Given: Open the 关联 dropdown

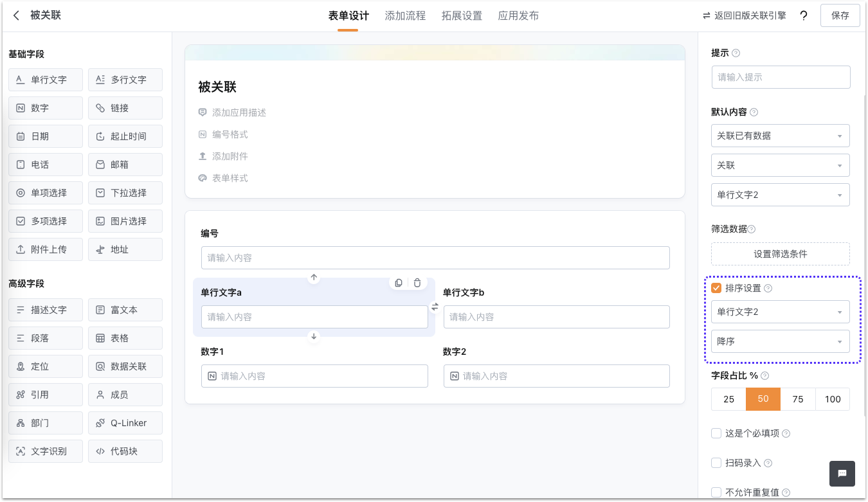Looking at the screenshot, I should [x=781, y=165].
